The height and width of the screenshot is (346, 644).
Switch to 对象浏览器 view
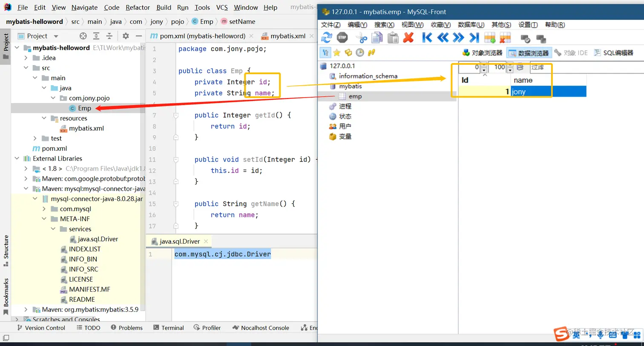(x=483, y=53)
